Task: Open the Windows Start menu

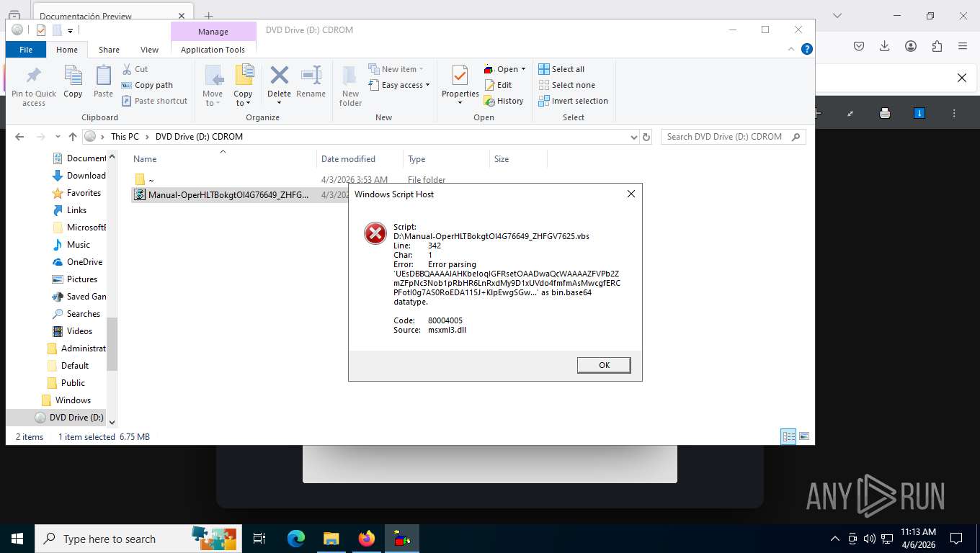Action: point(17,539)
